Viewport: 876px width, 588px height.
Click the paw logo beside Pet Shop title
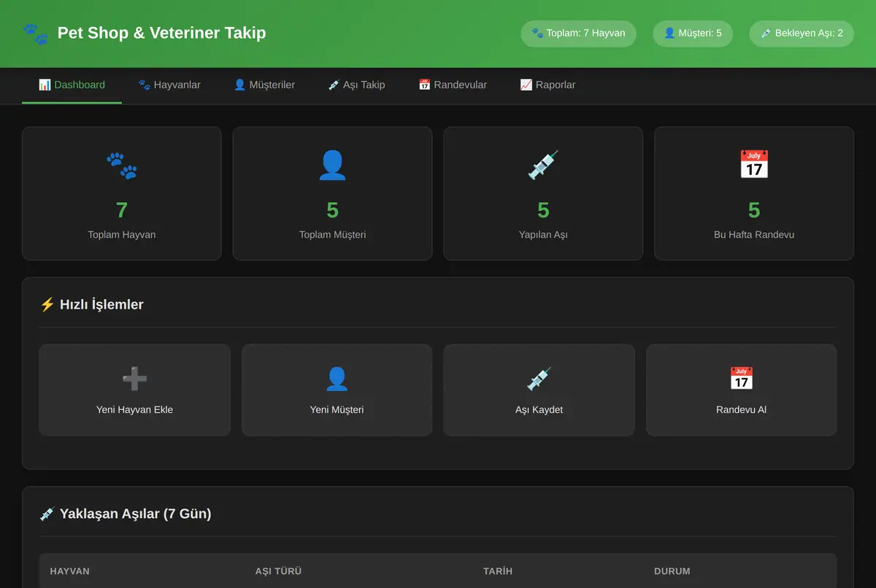(x=35, y=34)
